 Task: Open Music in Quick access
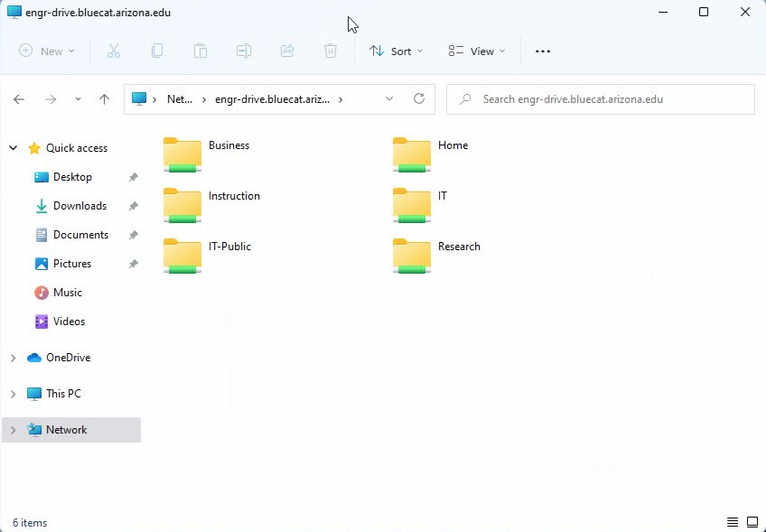pos(68,292)
